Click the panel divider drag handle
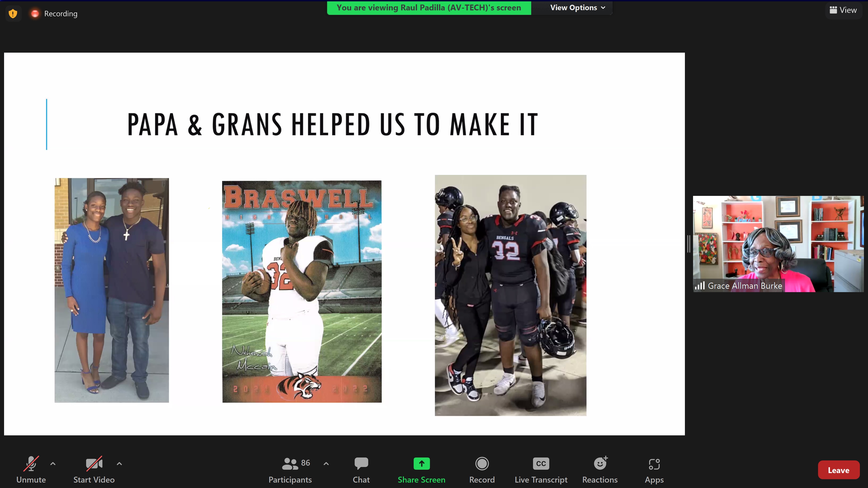 click(x=689, y=244)
